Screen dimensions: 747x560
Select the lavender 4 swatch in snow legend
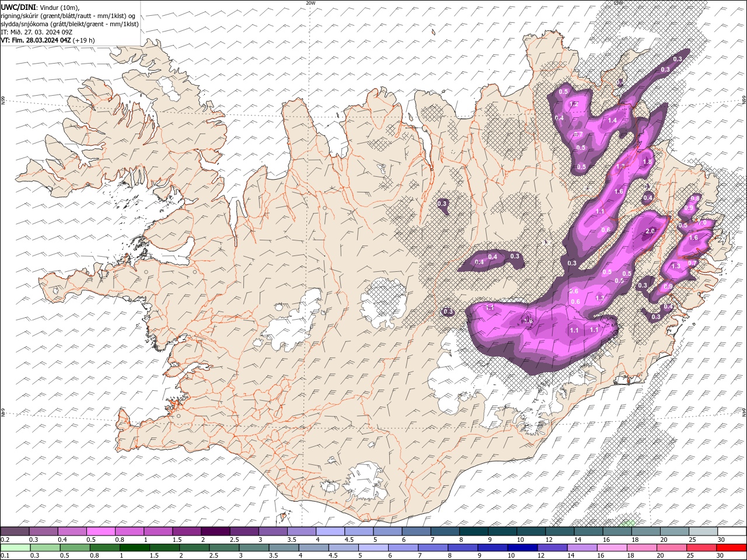(x=330, y=531)
